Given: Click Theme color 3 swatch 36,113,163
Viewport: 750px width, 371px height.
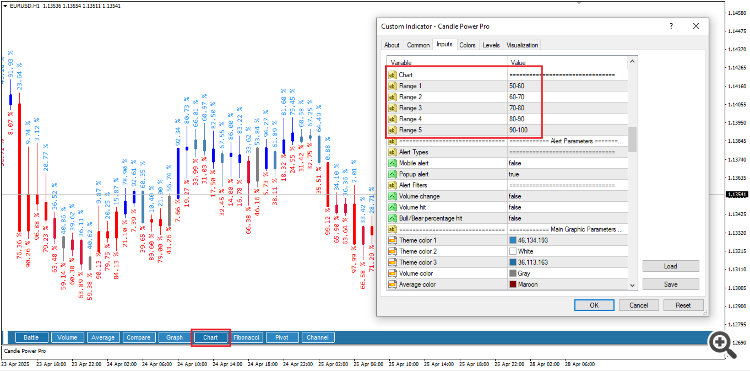Looking at the screenshot, I should pyautogui.click(x=514, y=262).
